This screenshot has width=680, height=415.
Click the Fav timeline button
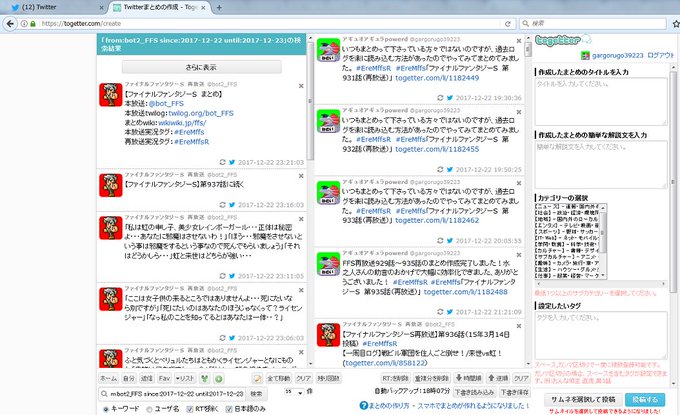click(164, 379)
